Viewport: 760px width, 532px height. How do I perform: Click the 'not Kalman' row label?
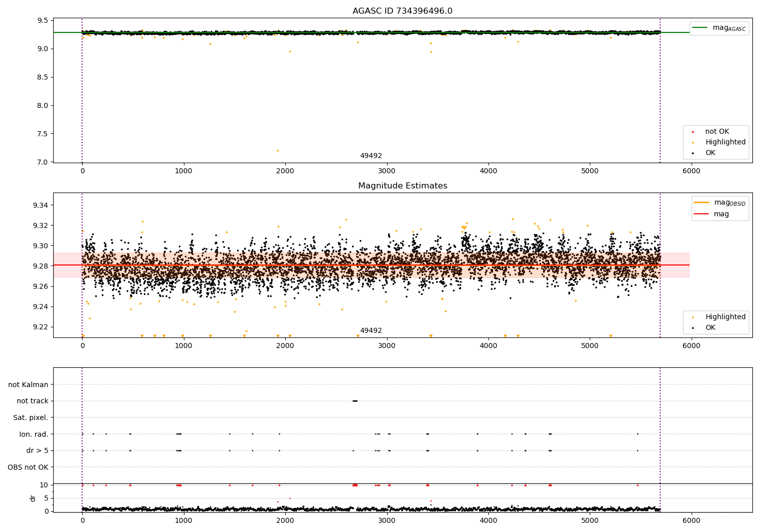tap(28, 385)
